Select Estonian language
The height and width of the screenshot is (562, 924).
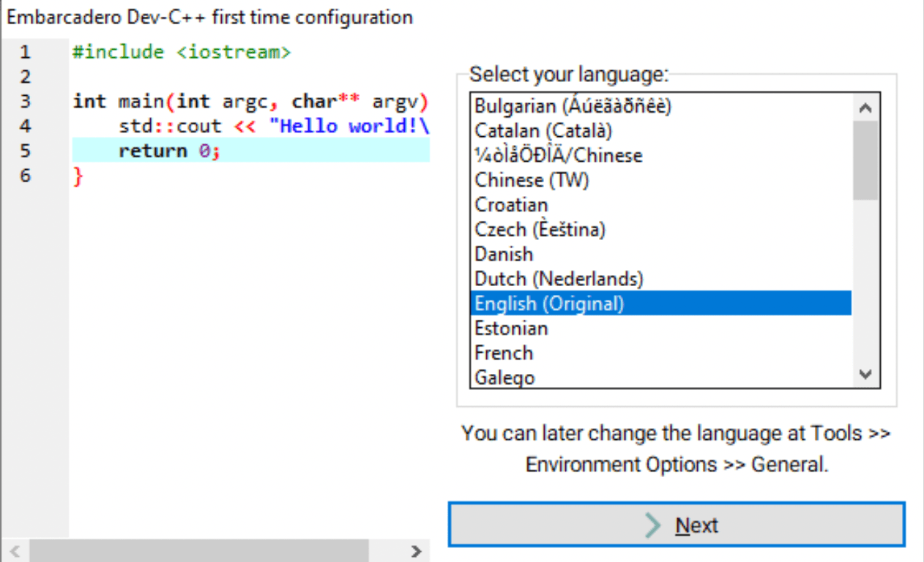tap(660, 328)
